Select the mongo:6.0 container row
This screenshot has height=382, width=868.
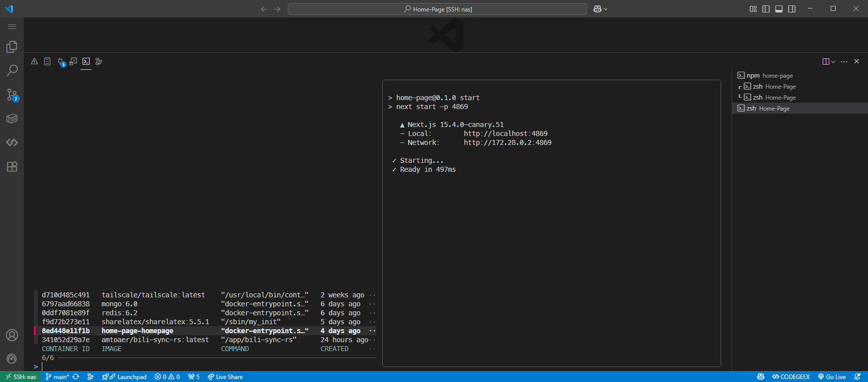[205, 304]
